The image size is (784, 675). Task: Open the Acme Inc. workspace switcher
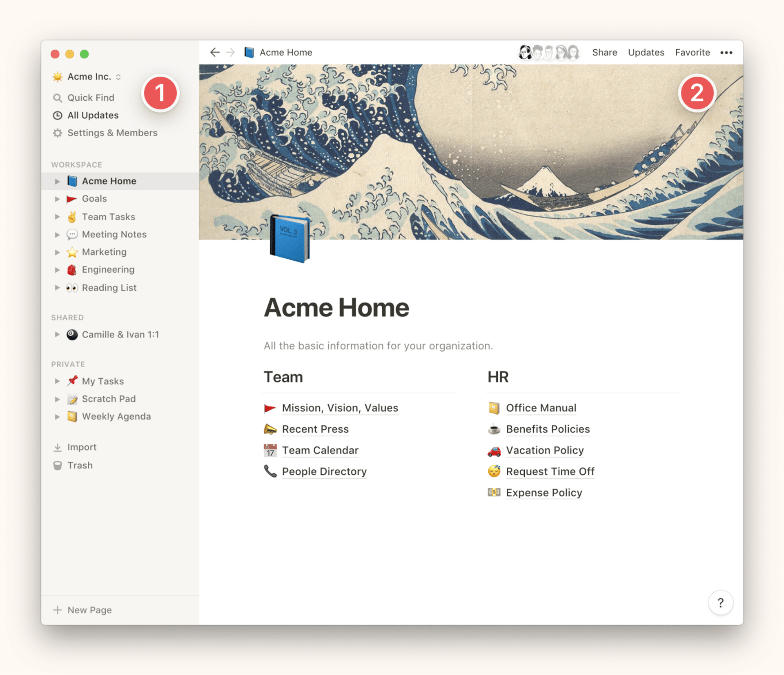click(x=89, y=77)
